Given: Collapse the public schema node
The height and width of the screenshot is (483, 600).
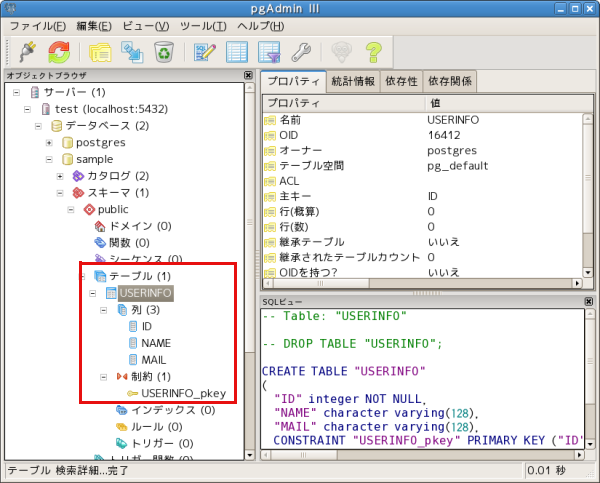Looking at the screenshot, I should [71, 209].
